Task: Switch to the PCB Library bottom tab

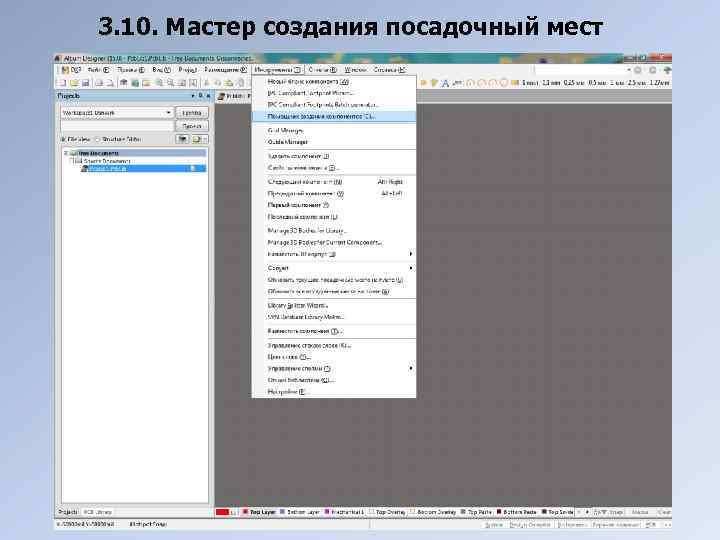Action: pos(97,512)
